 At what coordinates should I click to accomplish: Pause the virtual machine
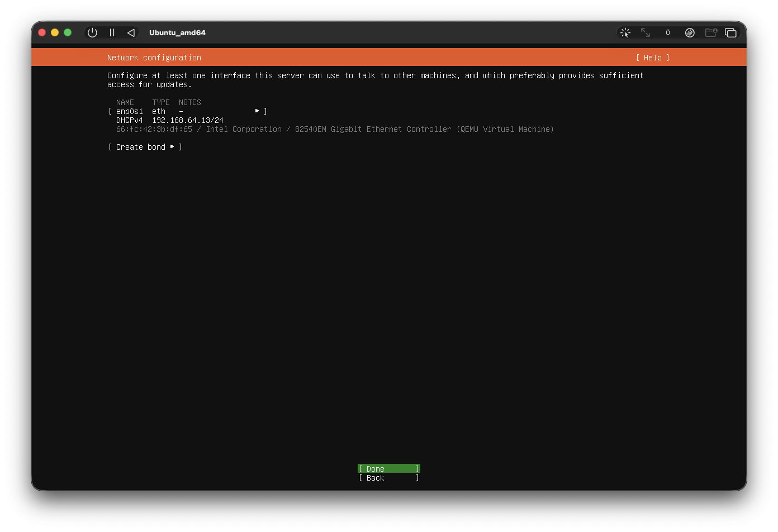click(112, 33)
